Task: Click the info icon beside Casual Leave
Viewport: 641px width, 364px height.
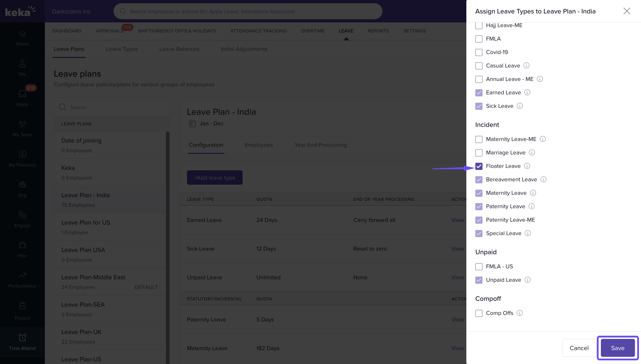Action: click(526, 65)
